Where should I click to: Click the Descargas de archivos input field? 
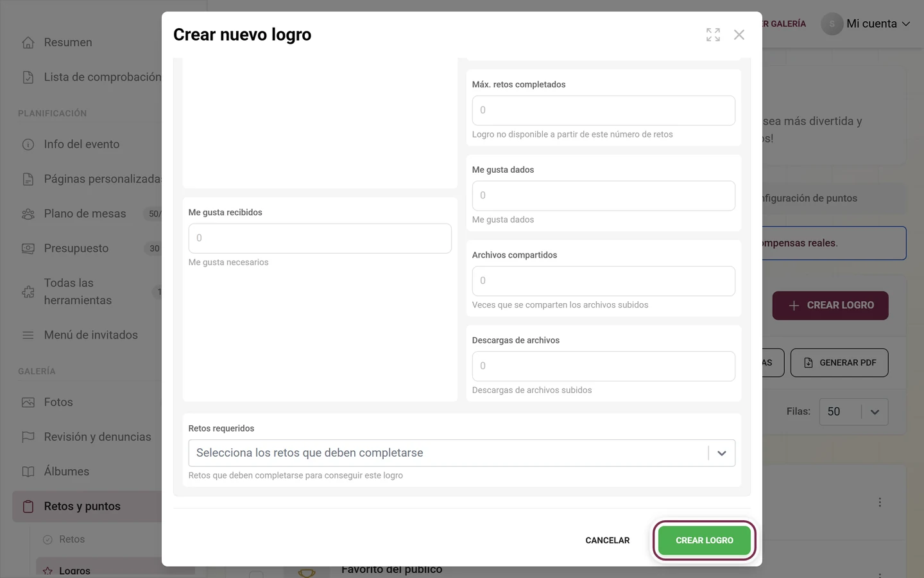604,366
